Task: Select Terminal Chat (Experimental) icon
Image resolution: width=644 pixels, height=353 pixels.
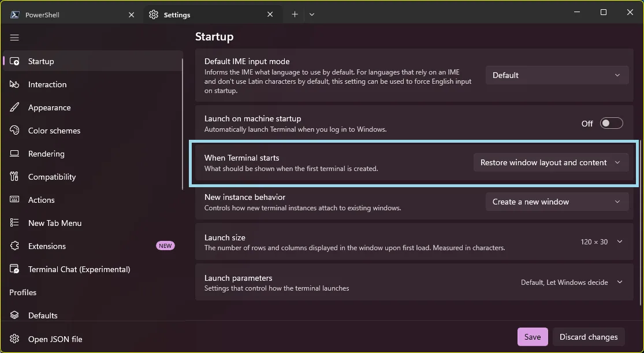Action: (14, 269)
